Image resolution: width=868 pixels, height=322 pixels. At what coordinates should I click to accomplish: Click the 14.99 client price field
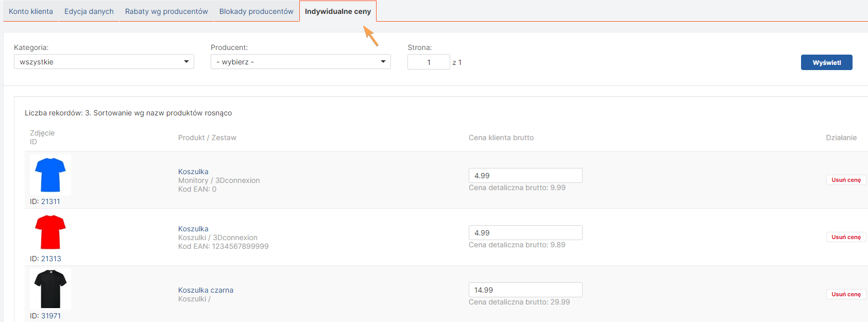tap(525, 290)
